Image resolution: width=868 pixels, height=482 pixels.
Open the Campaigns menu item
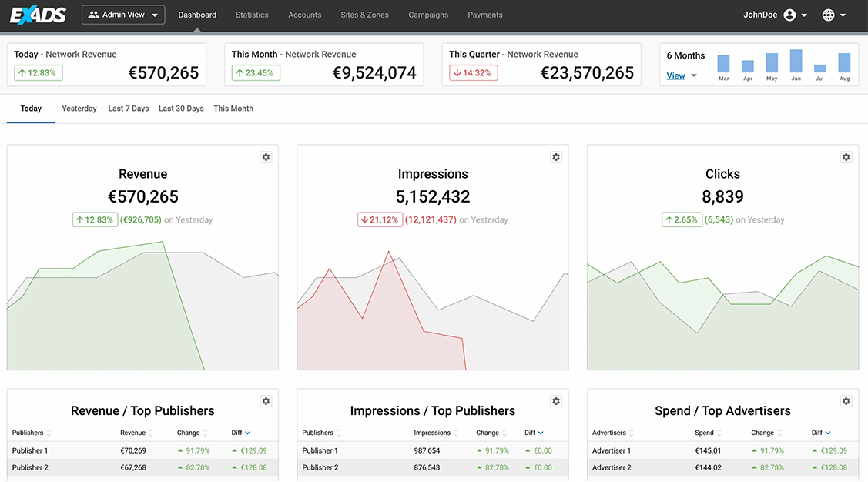(x=428, y=14)
